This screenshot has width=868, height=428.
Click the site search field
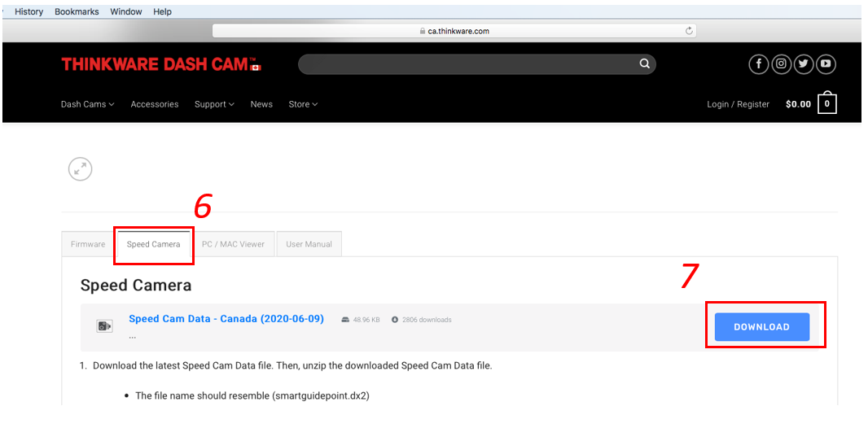click(x=476, y=64)
